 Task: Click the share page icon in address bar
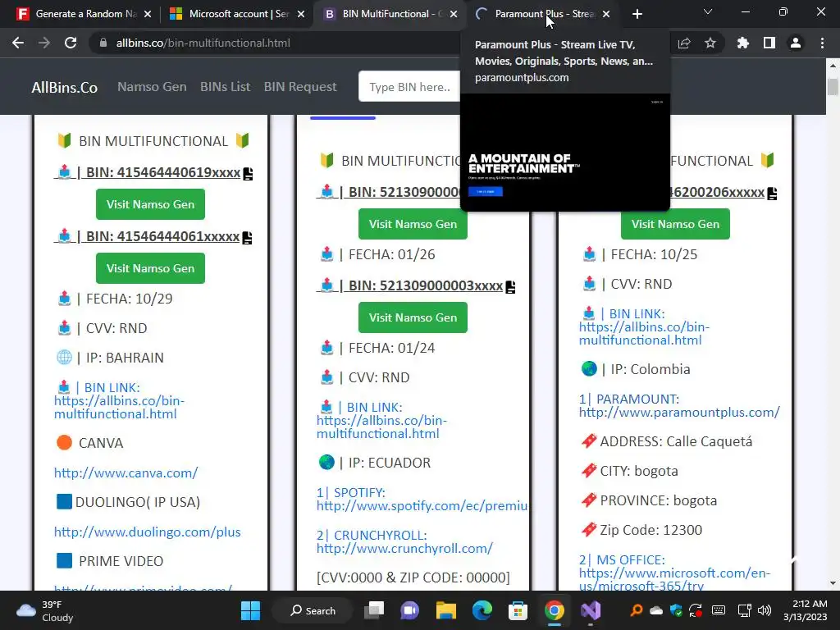(684, 43)
